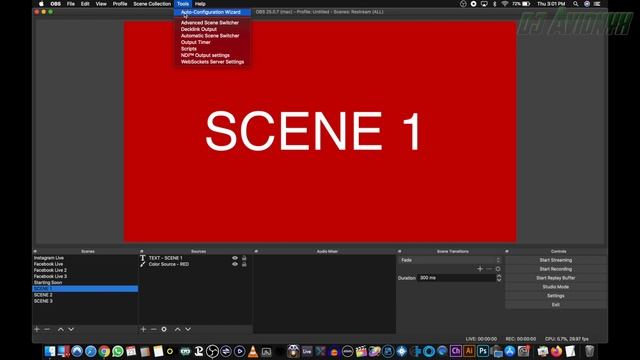Open Firefox from the Dock
The image size is (640, 360).
556,351
